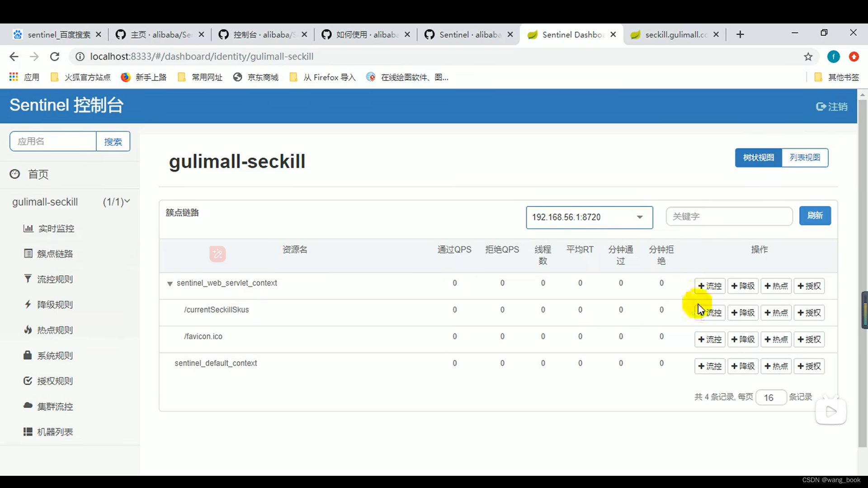
Task: Open 授权规则 menu item
Action: point(48,381)
